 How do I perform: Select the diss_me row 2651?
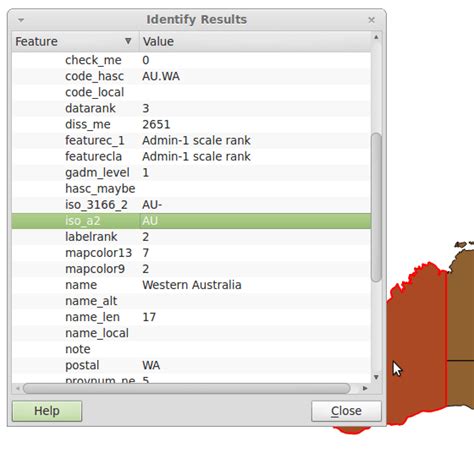191,124
